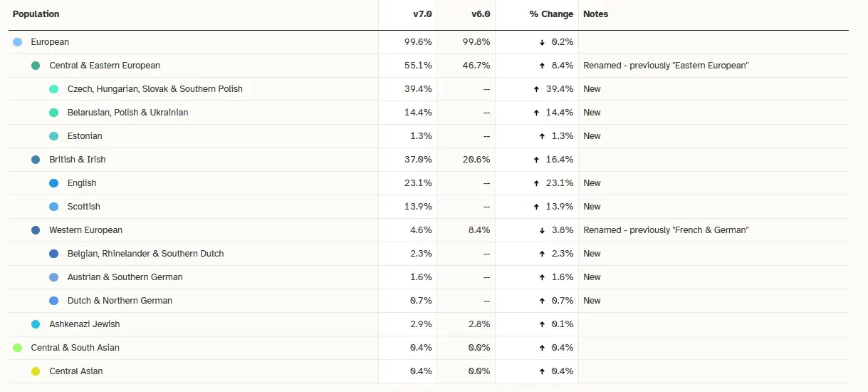Image resolution: width=868 pixels, height=392 pixels.
Task: Select the Population column header
Action: (x=36, y=14)
